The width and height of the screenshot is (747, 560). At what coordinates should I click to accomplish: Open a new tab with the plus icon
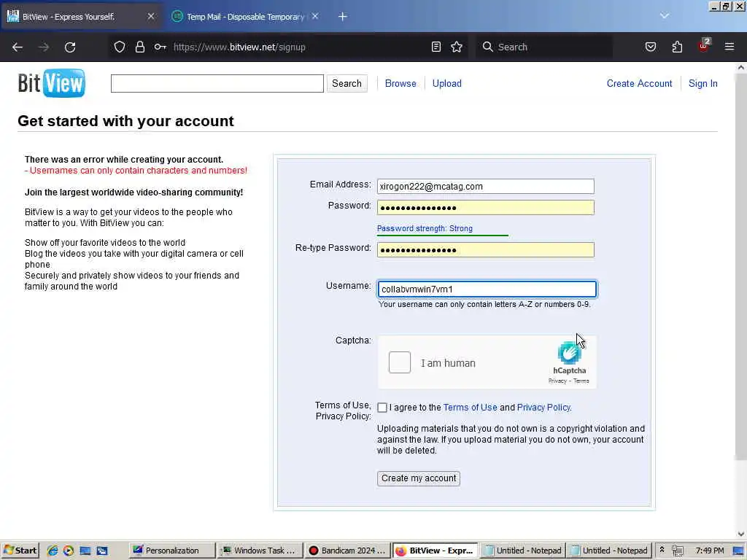click(343, 17)
